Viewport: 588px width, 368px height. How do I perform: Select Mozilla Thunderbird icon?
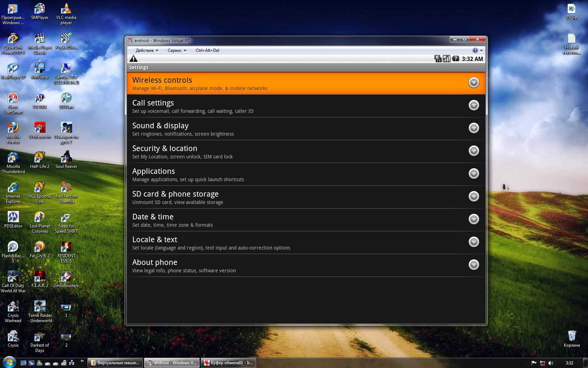pyautogui.click(x=13, y=163)
